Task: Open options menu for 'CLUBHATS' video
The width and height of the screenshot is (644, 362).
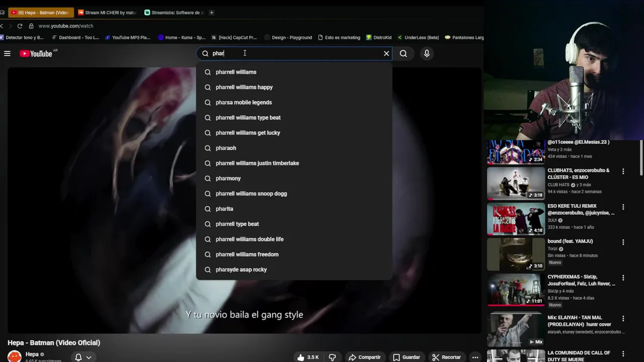Action: (x=623, y=171)
